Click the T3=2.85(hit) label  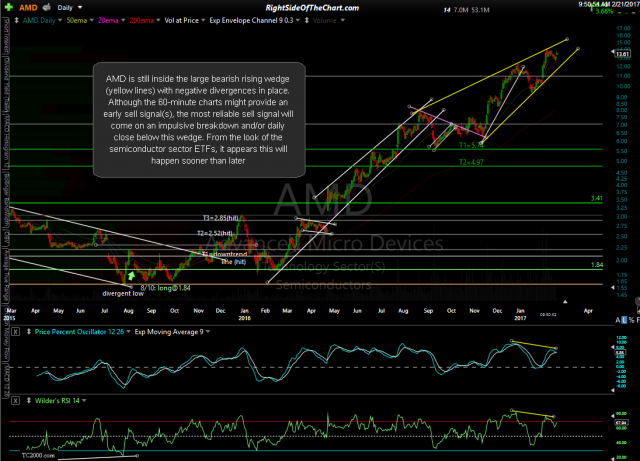click(x=221, y=218)
